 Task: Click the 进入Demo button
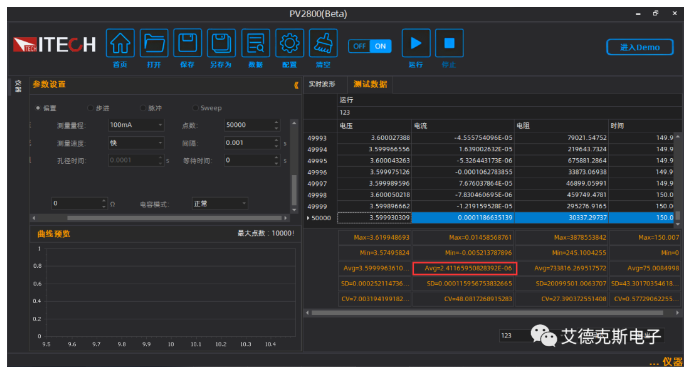[x=639, y=47]
